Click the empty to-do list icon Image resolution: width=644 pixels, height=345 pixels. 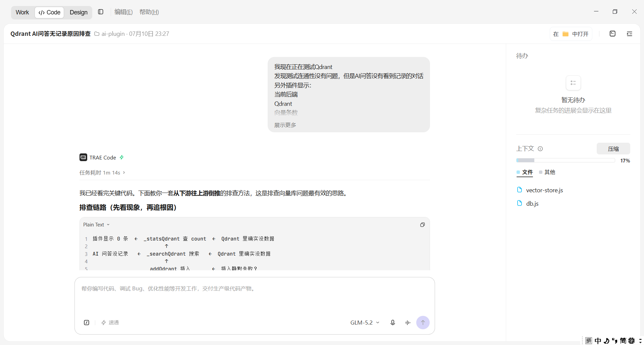click(573, 83)
